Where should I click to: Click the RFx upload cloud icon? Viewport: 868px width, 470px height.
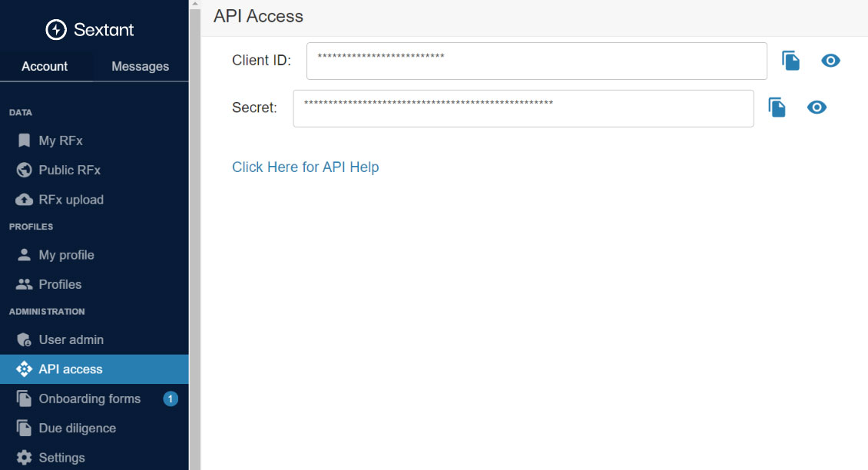(x=25, y=200)
